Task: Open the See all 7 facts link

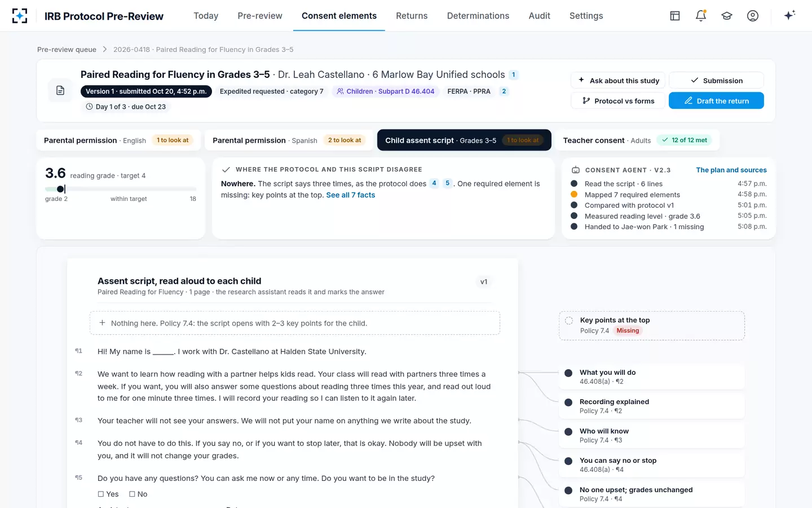Action: (350, 195)
